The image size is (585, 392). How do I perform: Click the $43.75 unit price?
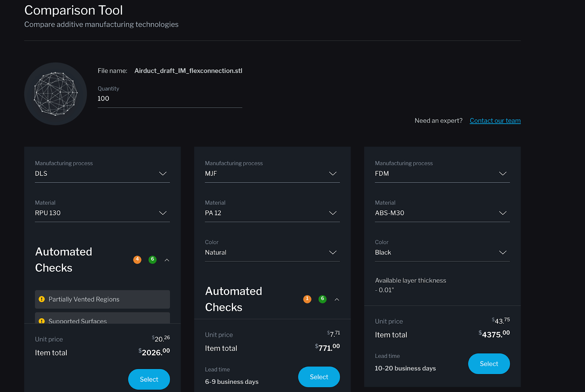[x=501, y=320]
